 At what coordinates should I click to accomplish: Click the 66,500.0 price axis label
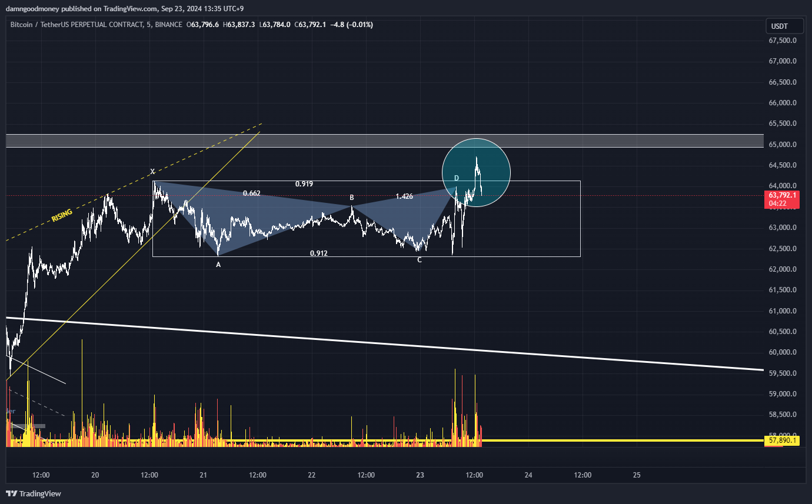pyautogui.click(x=783, y=82)
